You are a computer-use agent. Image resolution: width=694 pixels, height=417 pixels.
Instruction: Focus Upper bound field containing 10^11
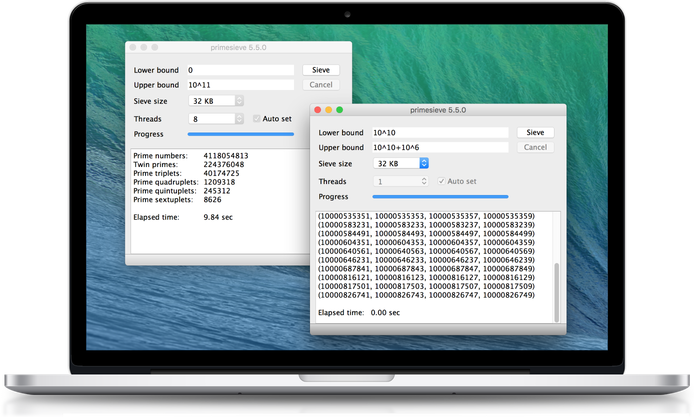(240, 85)
